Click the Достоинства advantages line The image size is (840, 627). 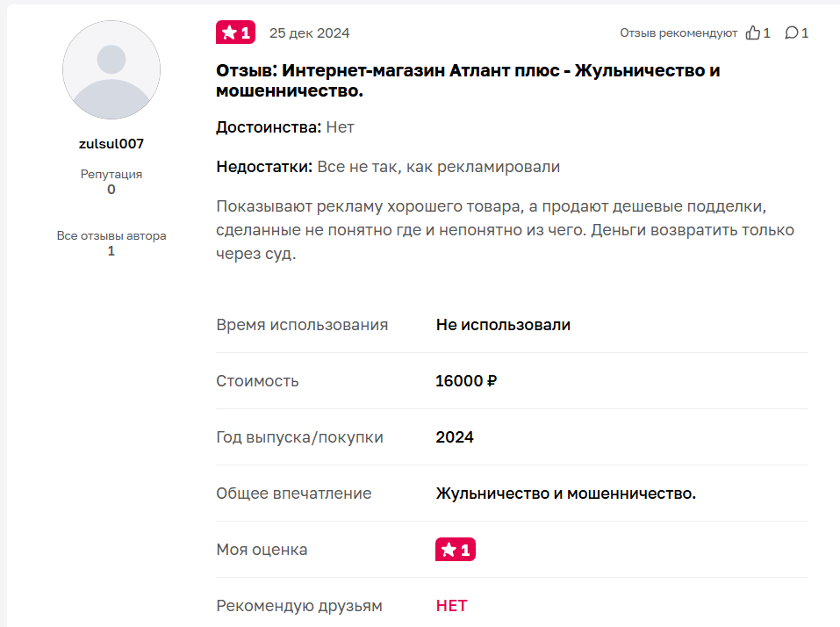point(285,127)
